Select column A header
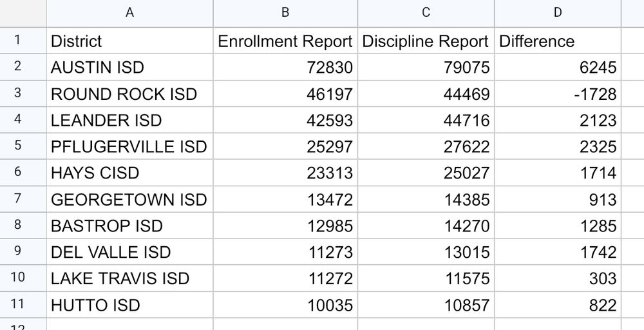This screenshot has height=330, width=644. click(x=129, y=13)
